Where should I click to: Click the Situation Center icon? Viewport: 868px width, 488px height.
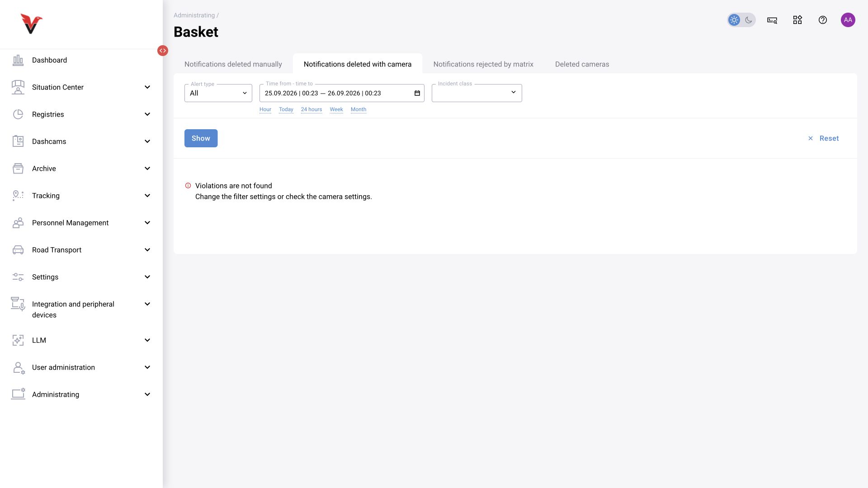(18, 87)
